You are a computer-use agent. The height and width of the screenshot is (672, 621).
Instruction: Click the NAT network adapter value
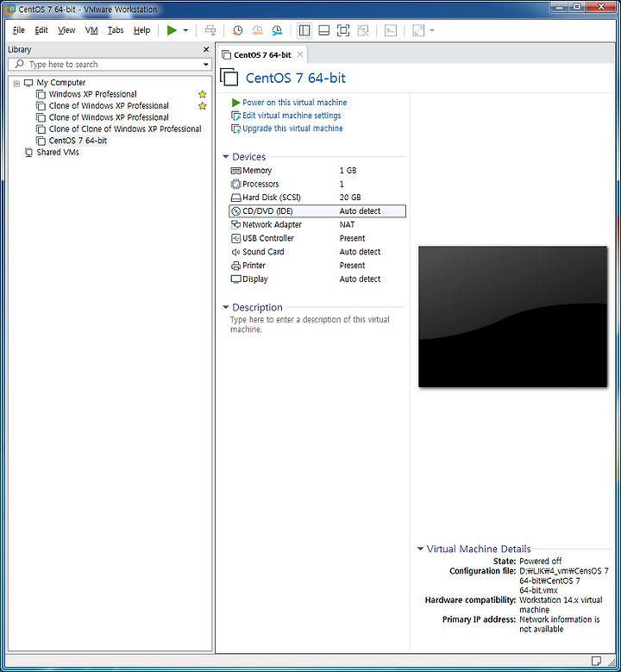coord(347,224)
